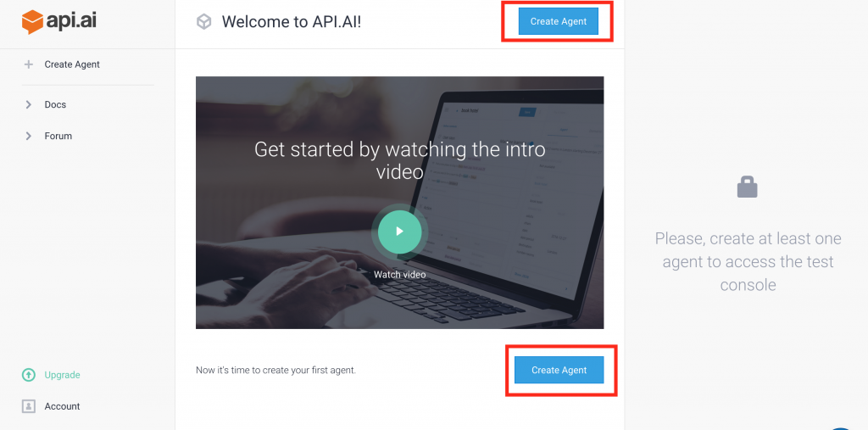Open the Docs sidebar item
Image resolution: width=868 pixels, height=430 pixels.
tap(55, 104)
